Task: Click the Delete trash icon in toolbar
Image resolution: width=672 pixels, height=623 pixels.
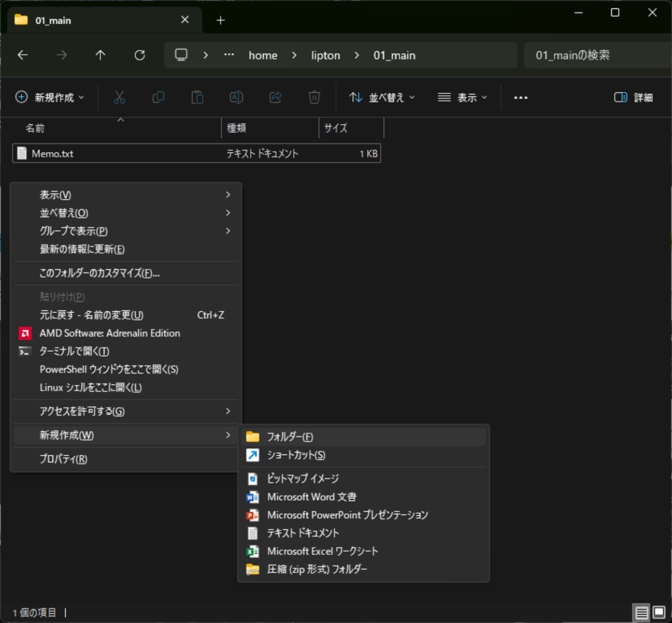Action: 314,97
